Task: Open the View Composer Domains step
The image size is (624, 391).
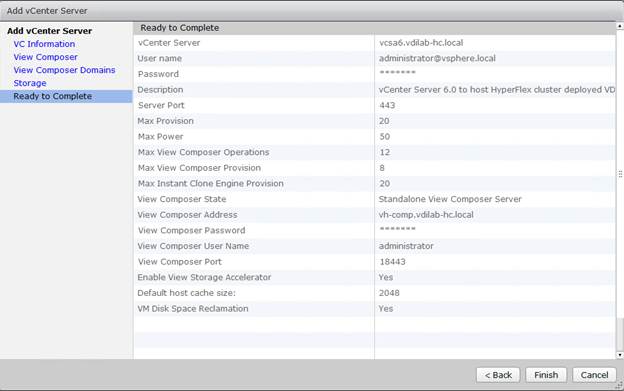Action: click(64, 70)
